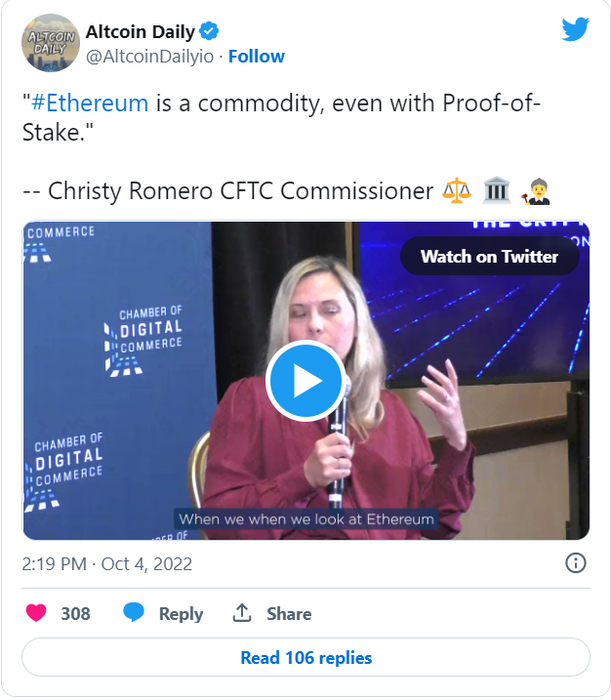Open the @AltcoinDailyio handle link
This screenshot has height=700, width=611.
click(x=149, y=57)
